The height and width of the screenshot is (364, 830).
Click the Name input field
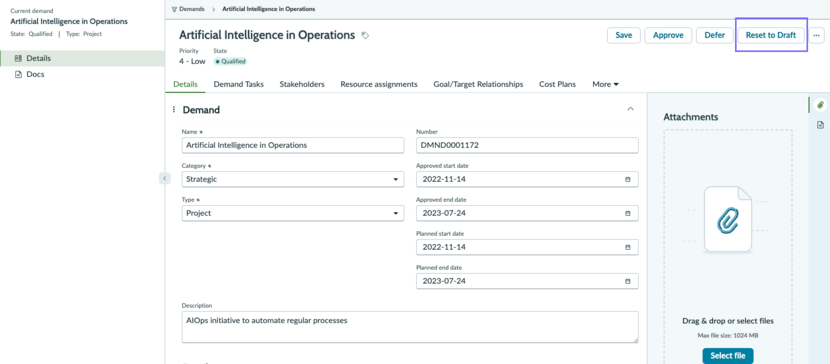click(x=293, y=145)
